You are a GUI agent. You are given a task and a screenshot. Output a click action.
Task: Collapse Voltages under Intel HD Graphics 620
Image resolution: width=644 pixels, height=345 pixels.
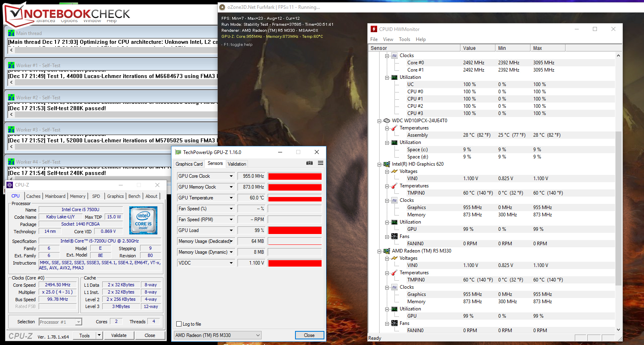click(x=387, y=171)
